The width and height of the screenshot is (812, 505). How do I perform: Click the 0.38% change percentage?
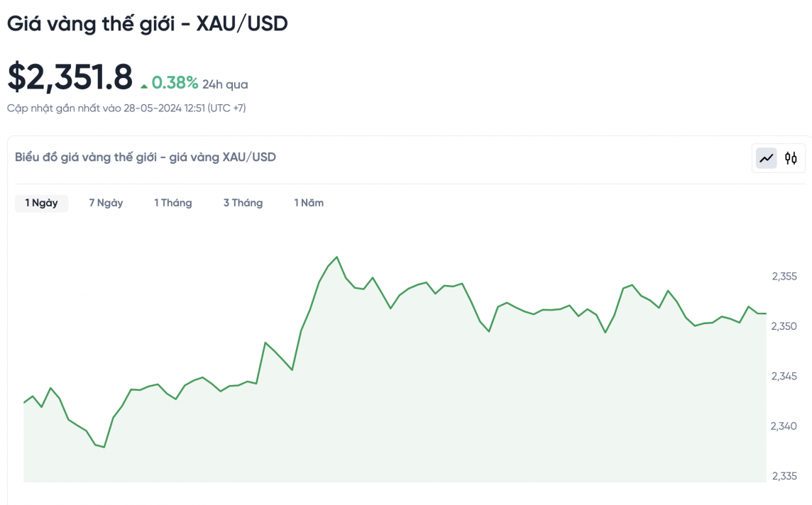tap(175, 83)
